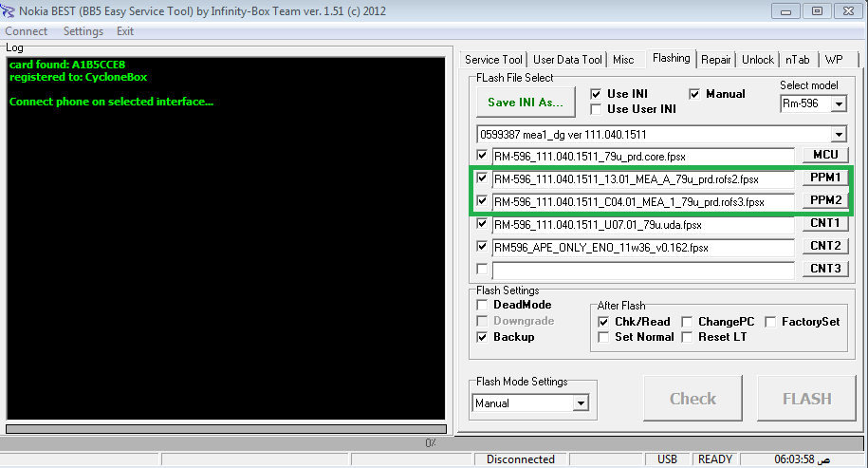Click the core.fpsx file path field
Viewport: 868px width, 468px height.
pyautogui.click(x=643, y=157)
